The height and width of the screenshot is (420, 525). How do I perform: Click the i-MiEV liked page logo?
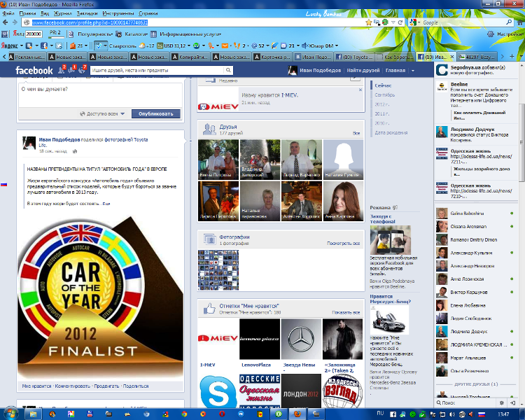click(x=218, y=339)
